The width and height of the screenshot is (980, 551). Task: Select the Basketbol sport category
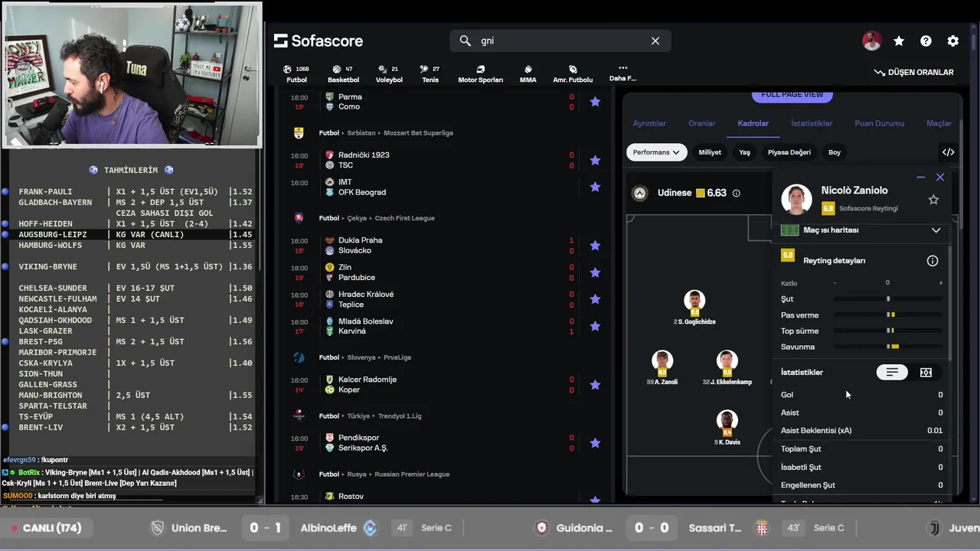coord(343,73)
